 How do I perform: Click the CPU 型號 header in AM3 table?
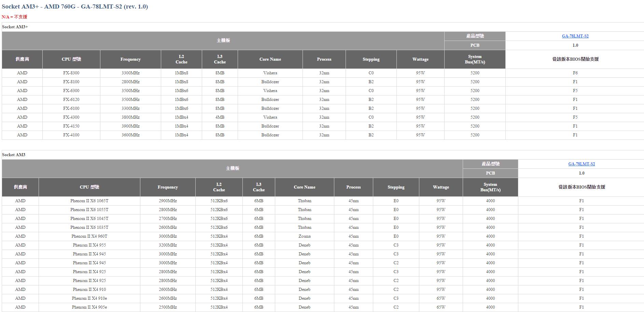point(89,187)
